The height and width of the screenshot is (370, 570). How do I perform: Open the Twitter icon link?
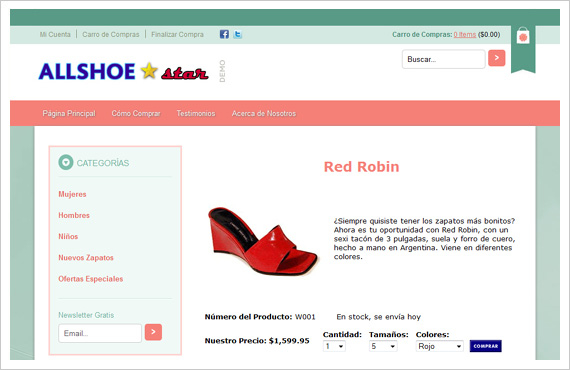237,34
